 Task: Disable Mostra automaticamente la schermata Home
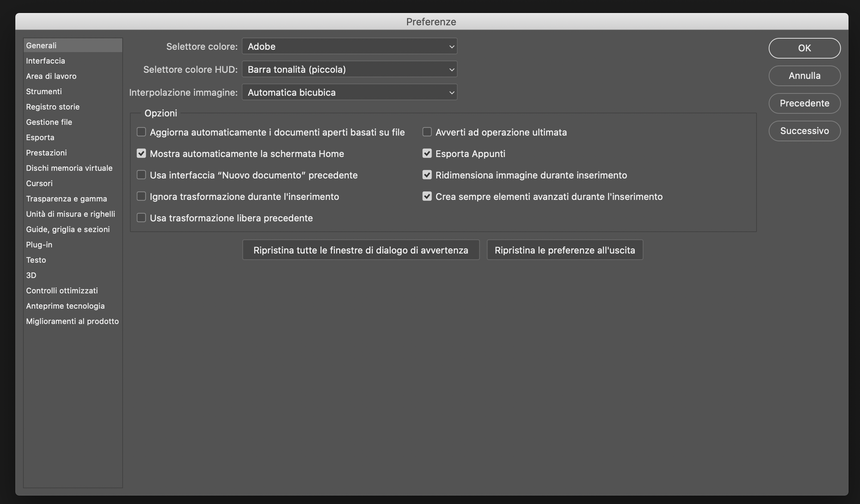click(x=141, y=154)
